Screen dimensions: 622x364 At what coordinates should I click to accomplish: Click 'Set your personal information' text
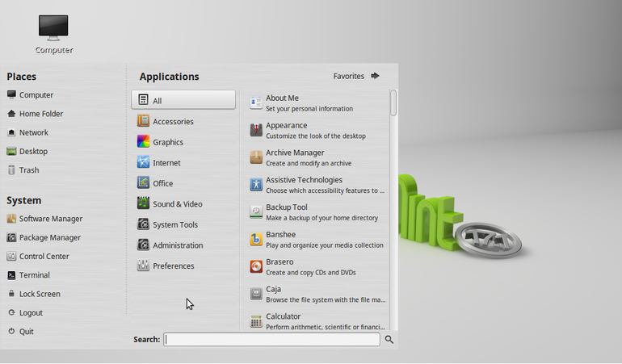[x=309, y=109]
